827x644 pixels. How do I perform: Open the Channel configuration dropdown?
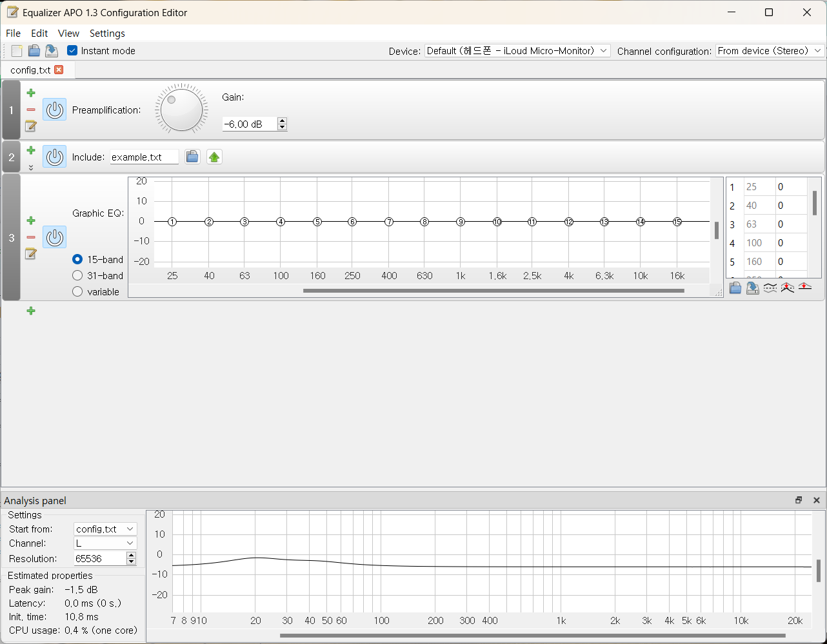pyautogui.click(x=770, y=51)
